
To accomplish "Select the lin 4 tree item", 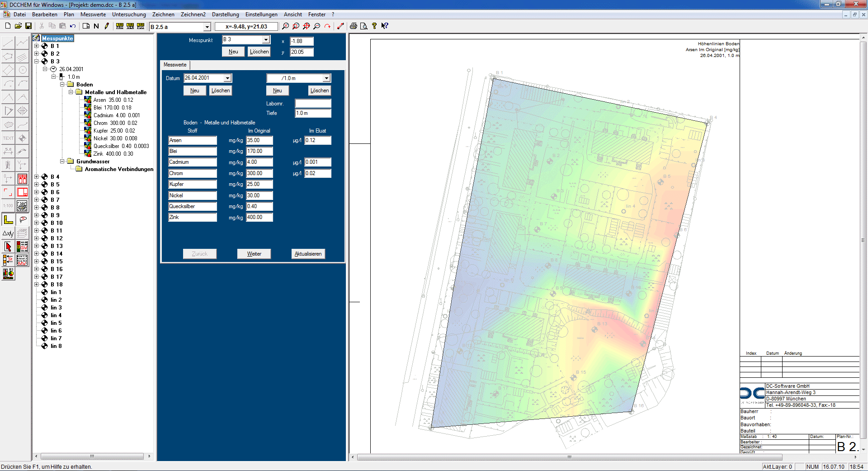I will [x=56, y=315].
